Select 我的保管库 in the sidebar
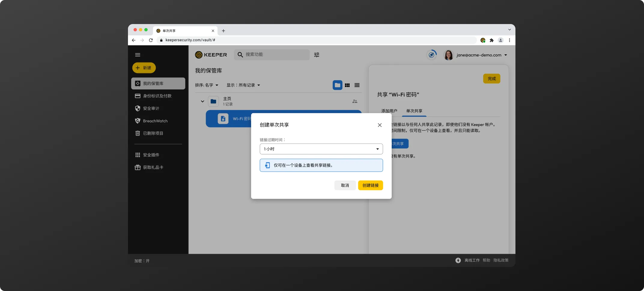The image size is (644, 291). (158, 84)
